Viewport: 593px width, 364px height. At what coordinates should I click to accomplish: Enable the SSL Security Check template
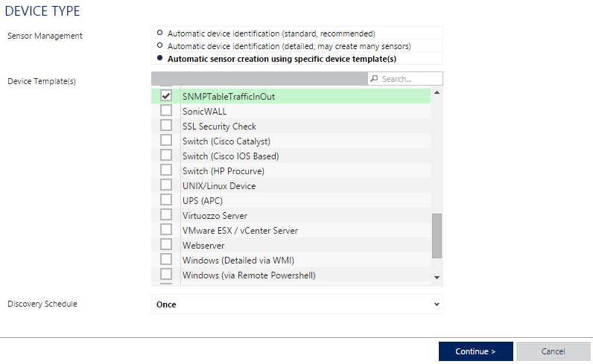(x=165, y=126)
